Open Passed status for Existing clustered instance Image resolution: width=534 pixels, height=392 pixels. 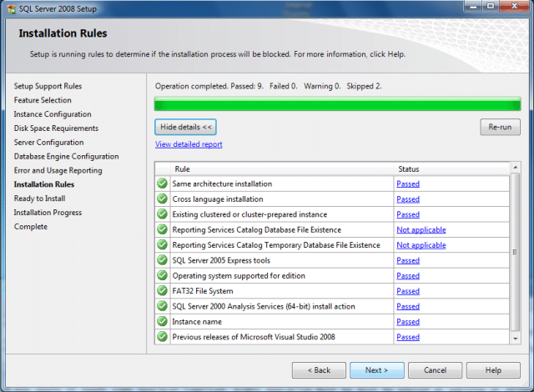(x=408, y=214)
